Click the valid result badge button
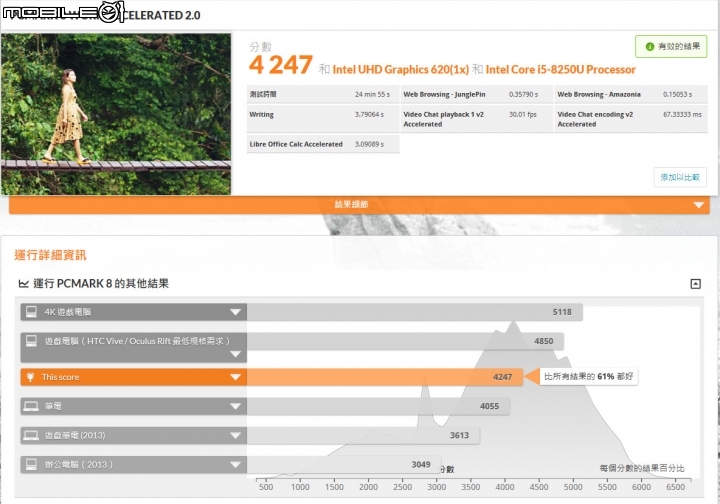Viewport: 720px width, 504px height. pyautogui.click(x=671, y=46)
